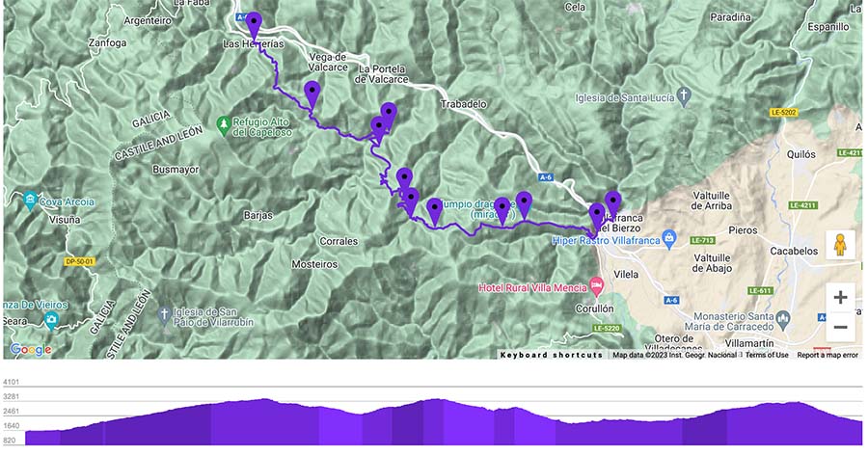Click the Paradiña village label
The width and height of the screenshot is (868, 456).
point(730,17)
